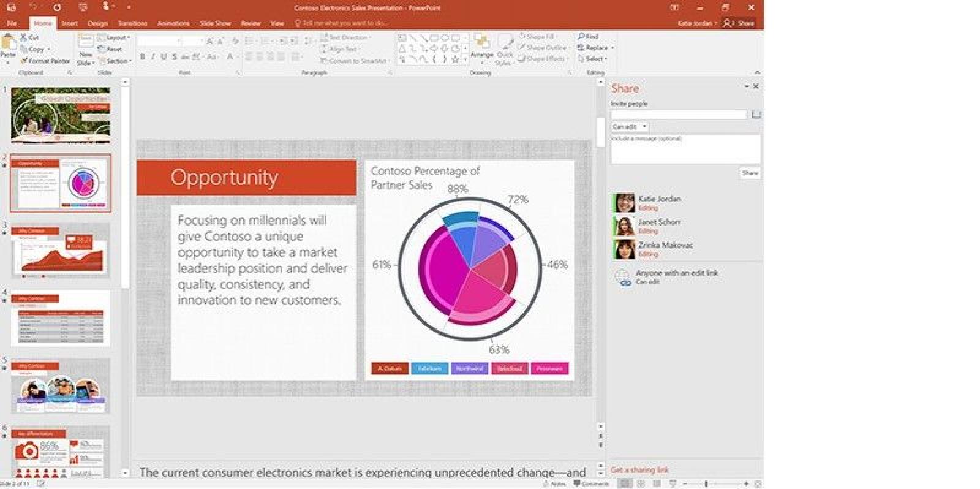The image size is (980, 489).
Task: Select the star shape in shapes gallery
Action: [454, 59]
